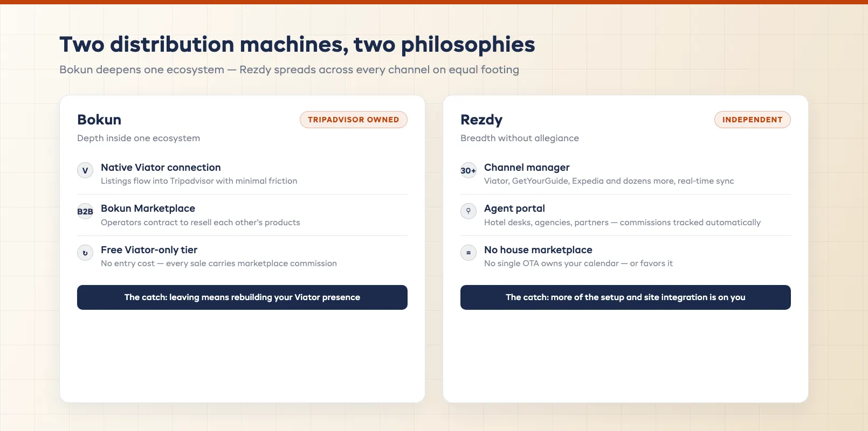Click 'Operators contract to resell each other's products'
Viewport: 868px width, 431px height.
click(201, 223)
